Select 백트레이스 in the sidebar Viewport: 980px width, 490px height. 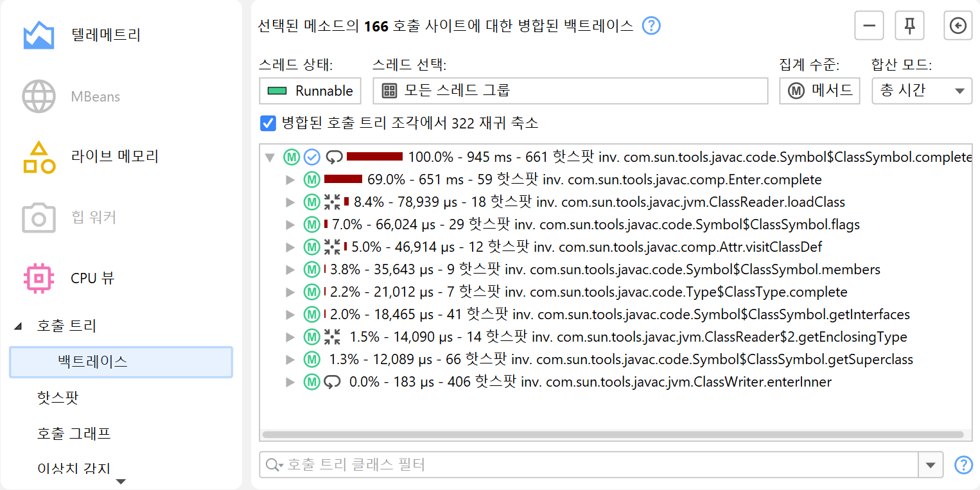(x=121, y=362)
